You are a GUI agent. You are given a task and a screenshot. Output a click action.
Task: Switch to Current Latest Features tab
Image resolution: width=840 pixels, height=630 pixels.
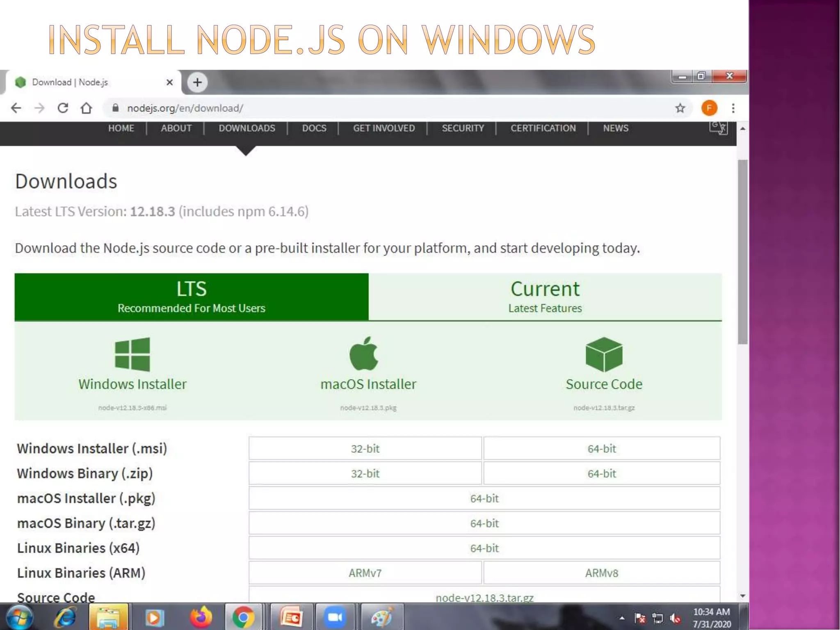pyautogui.click(x=545, y=297)
